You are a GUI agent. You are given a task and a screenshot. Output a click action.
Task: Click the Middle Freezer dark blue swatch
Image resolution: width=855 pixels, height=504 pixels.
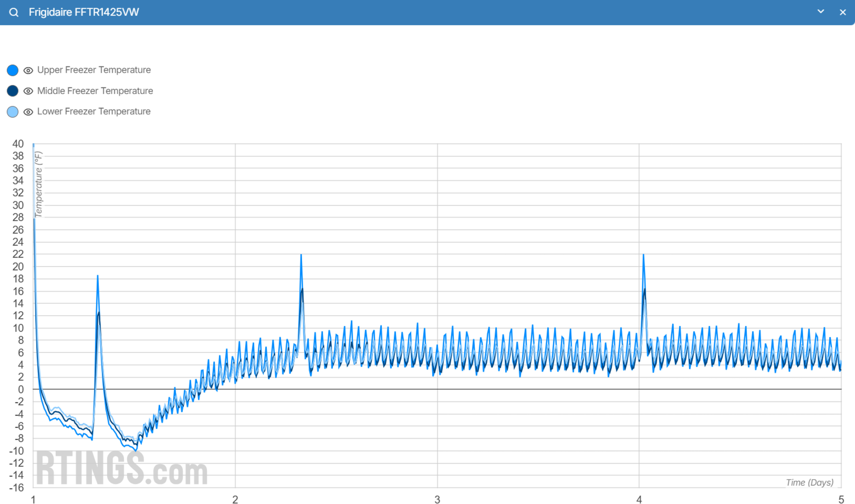point(12,91)
